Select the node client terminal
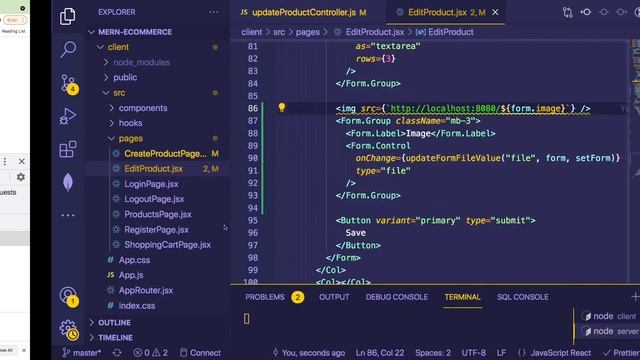Viewport: 640px width, 360px height. (x=609, y=316)
